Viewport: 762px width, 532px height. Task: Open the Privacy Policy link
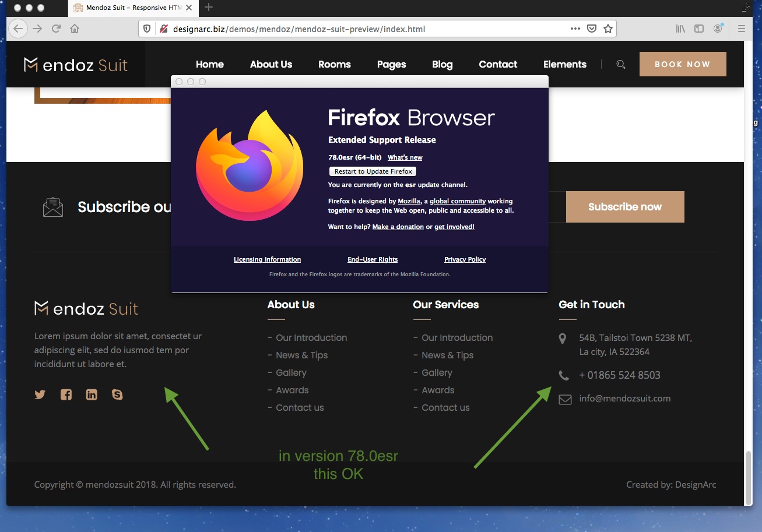pyautogui.click(x=465, y=259)
